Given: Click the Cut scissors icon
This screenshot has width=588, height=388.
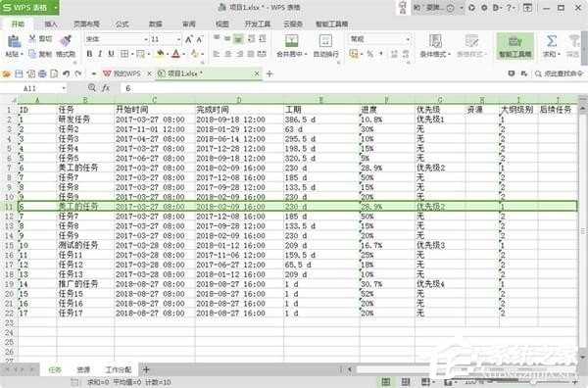Looking at the screenshot, I should tap(32, 38).
